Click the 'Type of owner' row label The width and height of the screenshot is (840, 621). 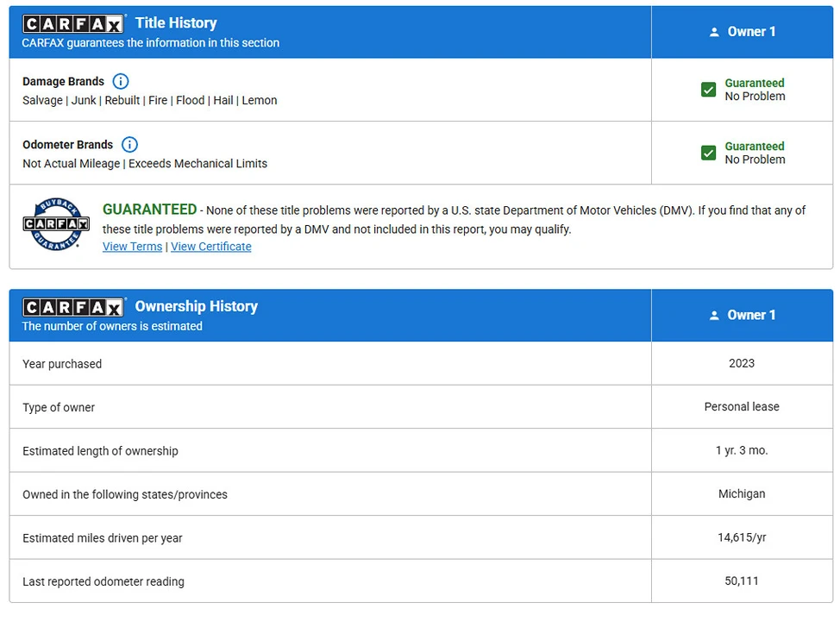click(59, 407)
